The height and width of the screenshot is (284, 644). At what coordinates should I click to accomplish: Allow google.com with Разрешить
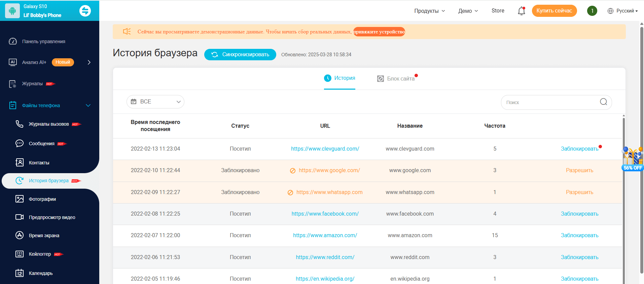point(579,170)
